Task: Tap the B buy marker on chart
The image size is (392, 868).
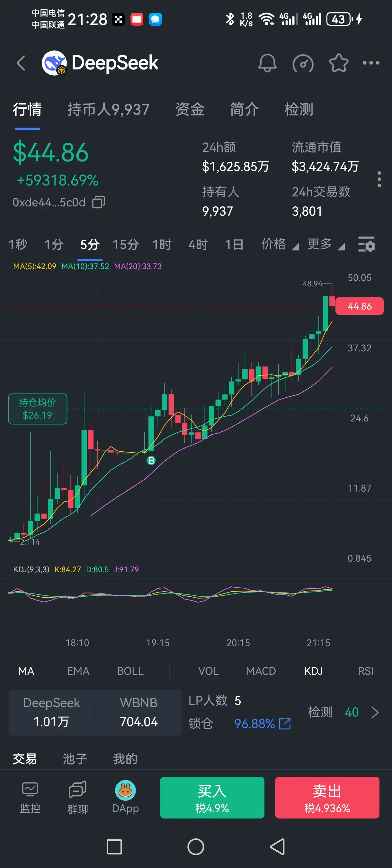Action: point(151,460)
